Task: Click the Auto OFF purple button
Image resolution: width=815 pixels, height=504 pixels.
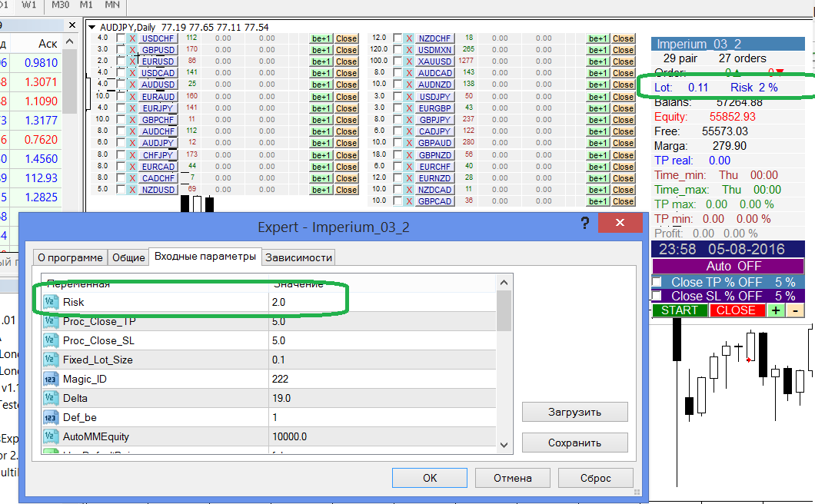Action: point(728,266)
